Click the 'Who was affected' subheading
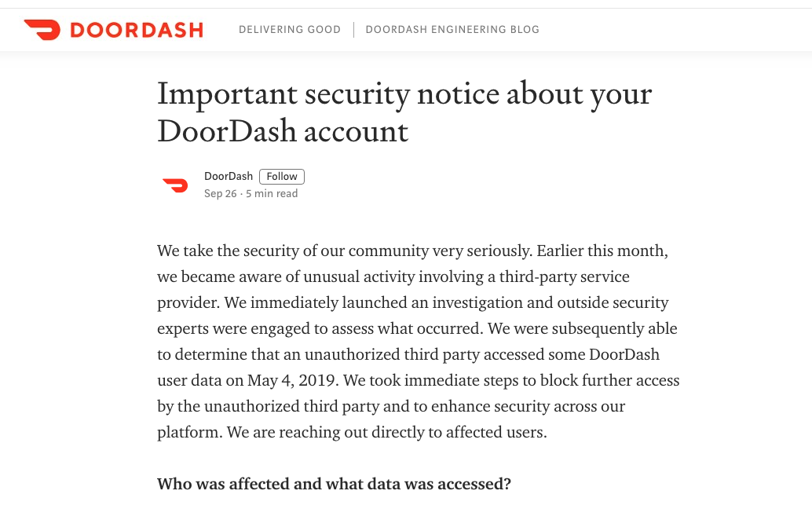812x520 pixels. (334, 484)
